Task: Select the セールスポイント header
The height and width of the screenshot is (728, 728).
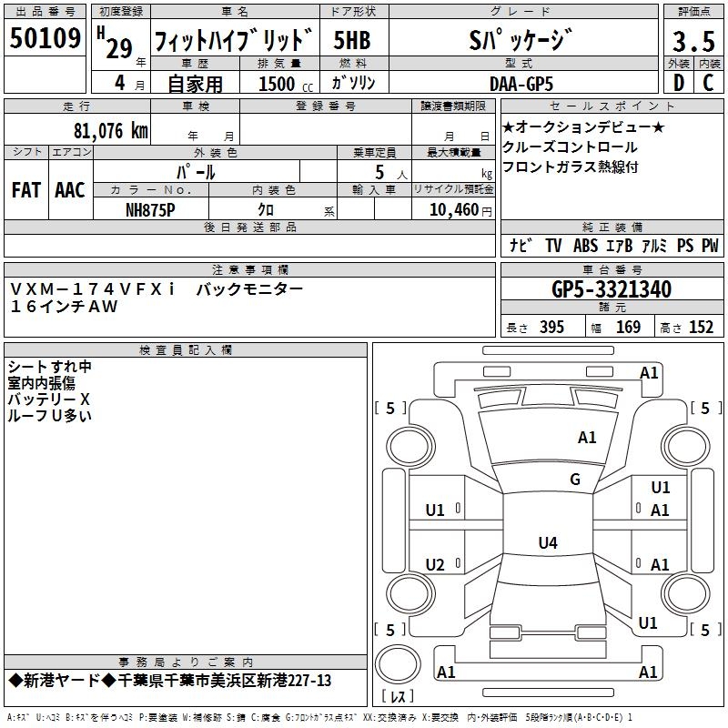Action: point(612,106)
